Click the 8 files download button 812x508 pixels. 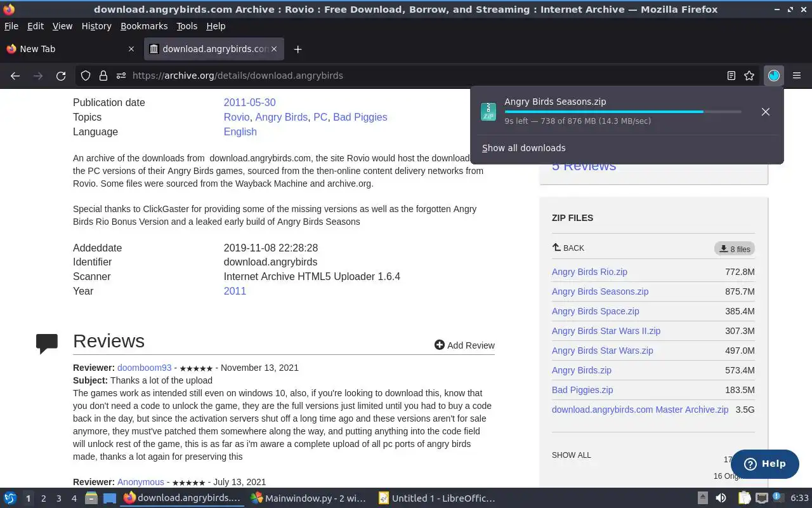(x=735, y=249)
